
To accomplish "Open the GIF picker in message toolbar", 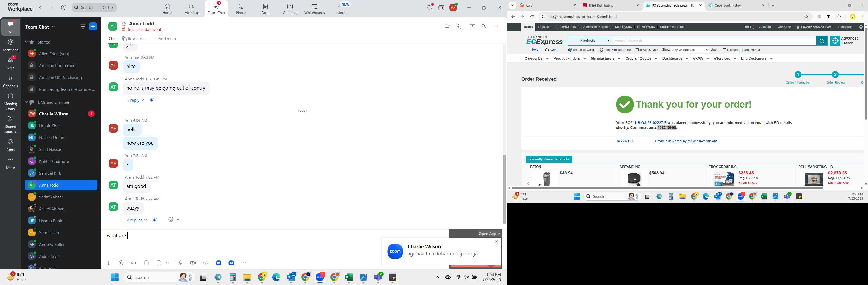I will pos(134,263).
